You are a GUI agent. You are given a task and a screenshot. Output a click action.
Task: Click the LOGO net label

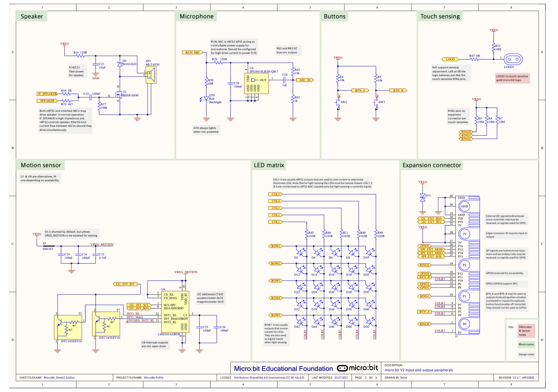(x=450, y=59)
